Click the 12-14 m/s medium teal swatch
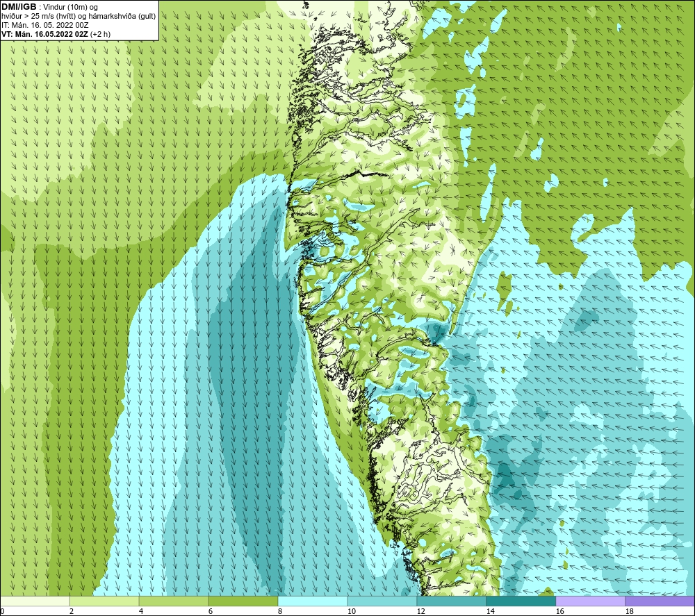The height and width of the screenshot is (616, 695). pyautogui.click(x=451, y=601)
